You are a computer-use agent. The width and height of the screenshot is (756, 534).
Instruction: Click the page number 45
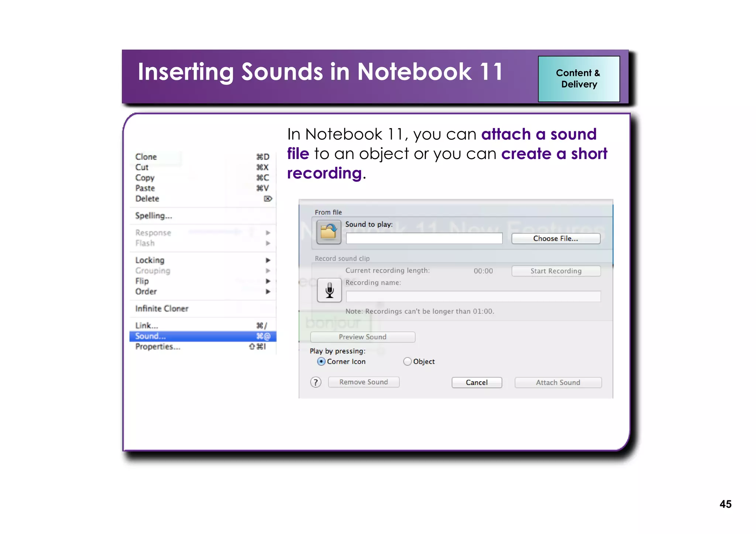(725, 504)
